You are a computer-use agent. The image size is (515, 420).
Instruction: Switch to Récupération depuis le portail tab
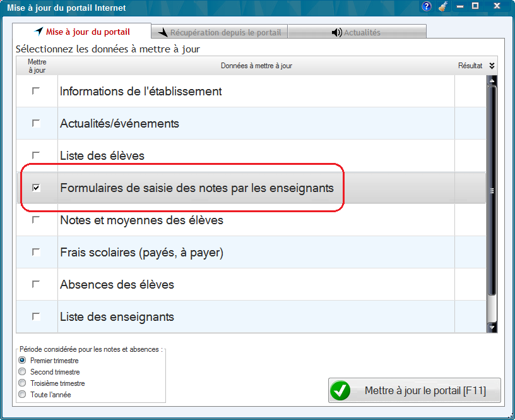[x=220, y=32]
